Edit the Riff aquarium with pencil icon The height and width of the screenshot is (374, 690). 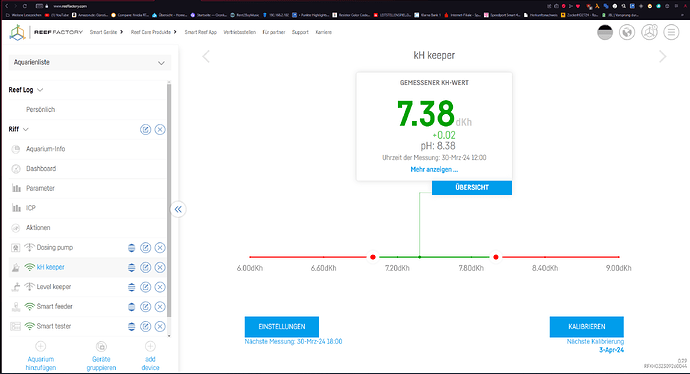point(145,129)
